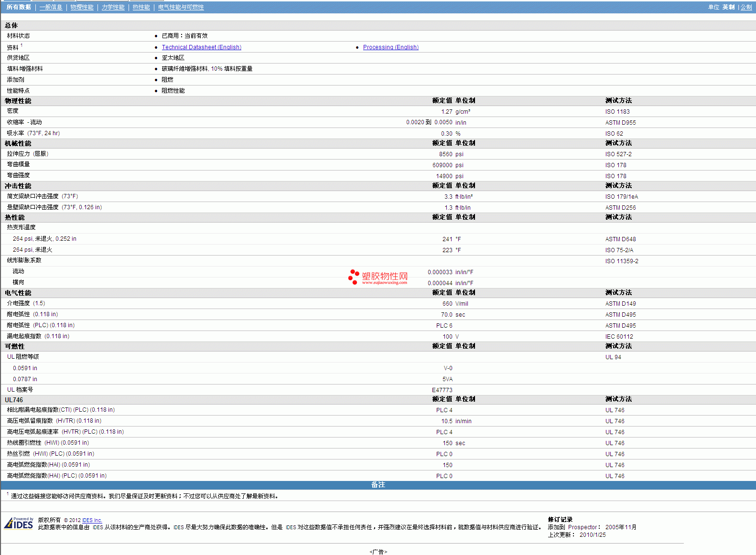
Task: Switch to the 所有数据 tab
Action: click(19, 7)
